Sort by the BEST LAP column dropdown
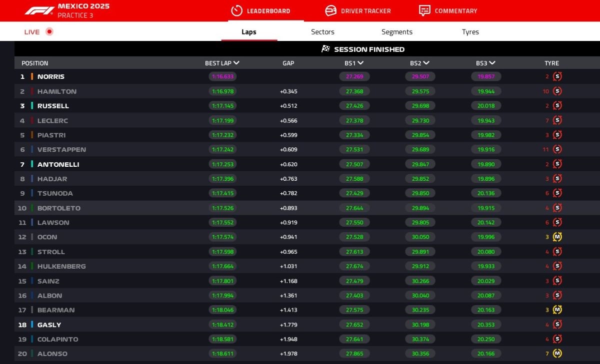The height and width of the screenshot is (364, 600). 236,63
